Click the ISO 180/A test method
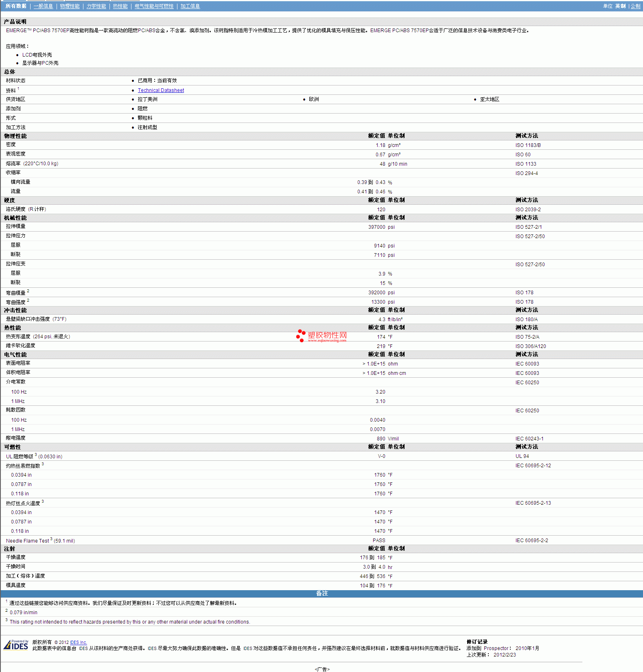This screenshot has height=672, width=643. [x=527, y=320]
